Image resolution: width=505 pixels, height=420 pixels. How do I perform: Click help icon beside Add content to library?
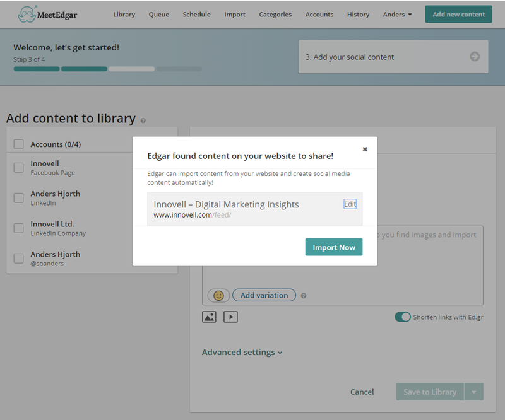coord(143,120)
